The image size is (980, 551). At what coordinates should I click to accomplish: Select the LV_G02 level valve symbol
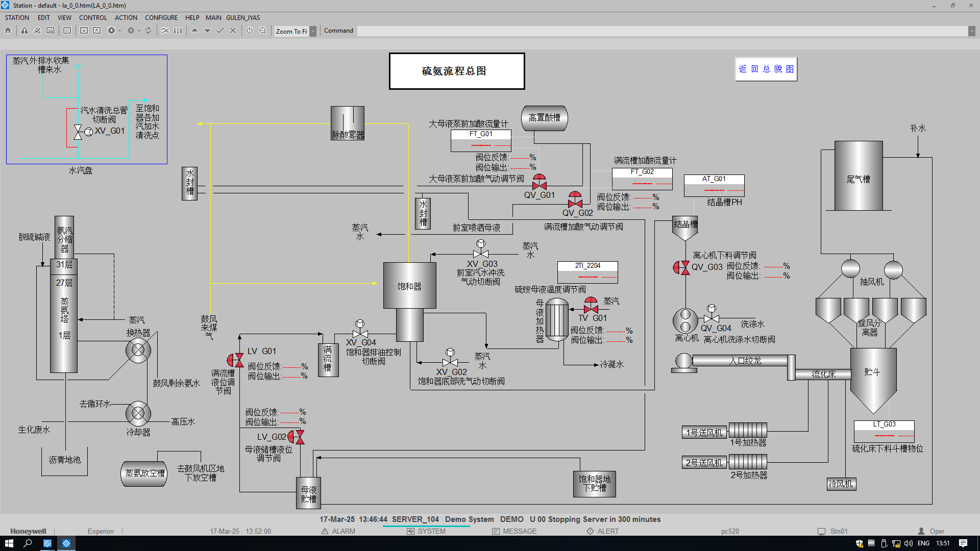pos(296,437)
